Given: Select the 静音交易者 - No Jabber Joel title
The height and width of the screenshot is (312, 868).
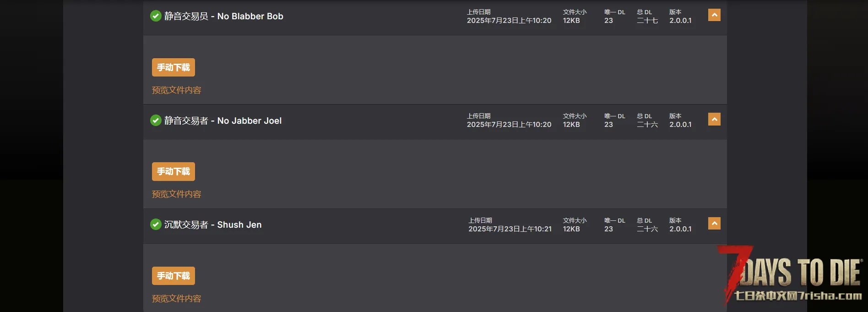Looking at the screenshot, I should [x=223, y=120].
